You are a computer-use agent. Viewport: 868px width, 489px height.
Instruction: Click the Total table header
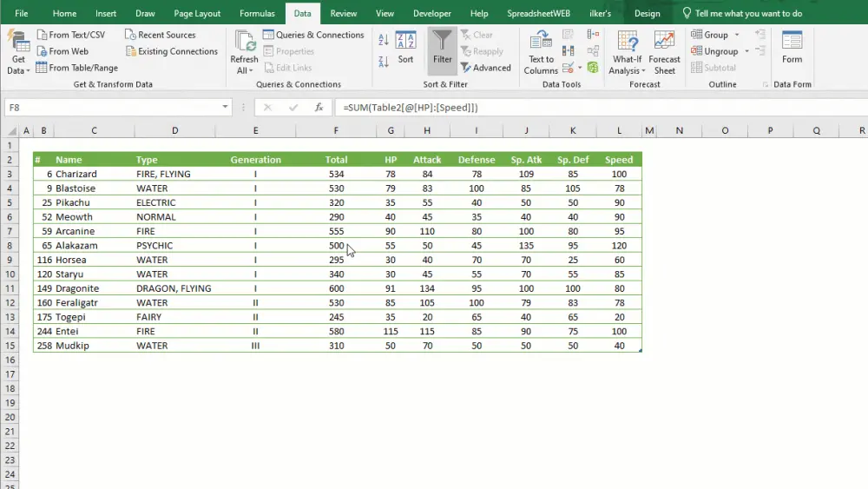pos(336,160)
